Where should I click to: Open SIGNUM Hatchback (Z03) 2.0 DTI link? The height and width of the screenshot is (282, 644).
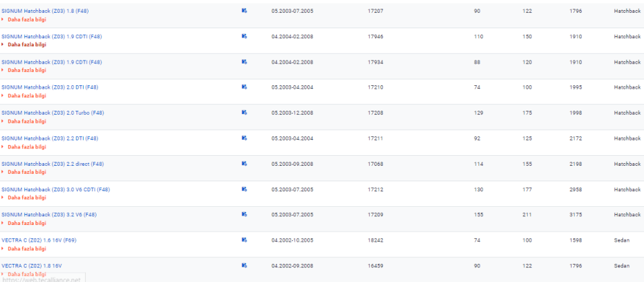click(x=50, y=87)
